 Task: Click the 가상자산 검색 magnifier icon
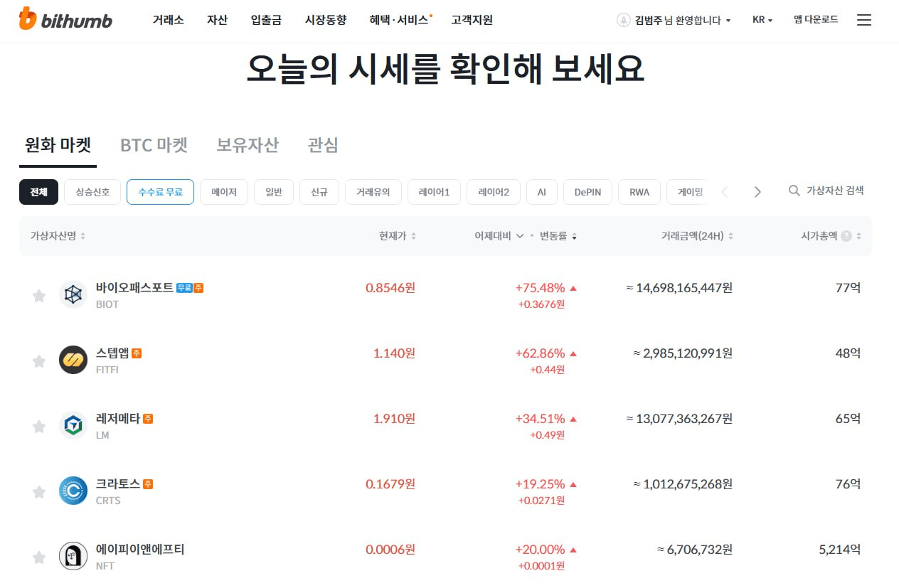coord(794,191)
